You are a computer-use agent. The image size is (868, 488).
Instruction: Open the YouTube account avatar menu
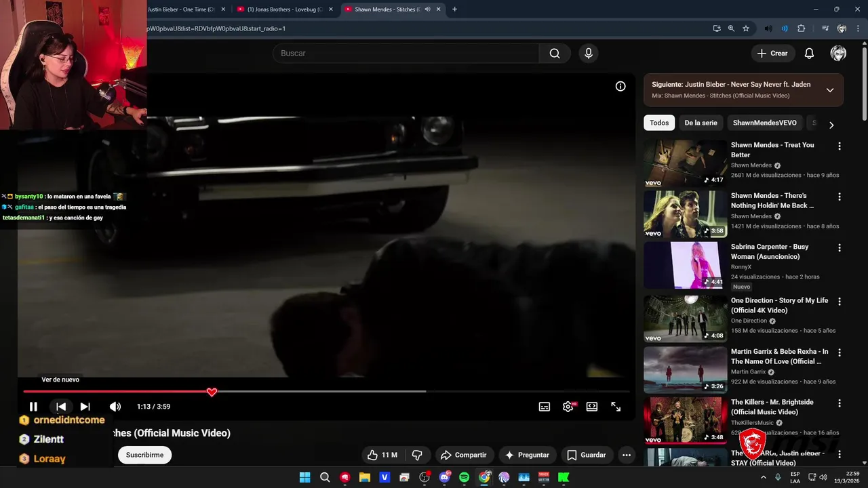(838, 54)
